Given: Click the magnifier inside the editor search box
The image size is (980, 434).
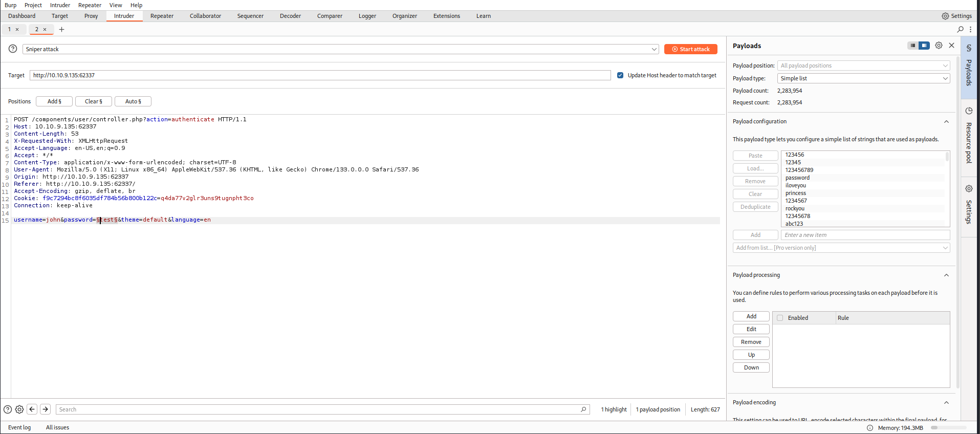Looking at the screenshot, I should [x=583, y=409].
